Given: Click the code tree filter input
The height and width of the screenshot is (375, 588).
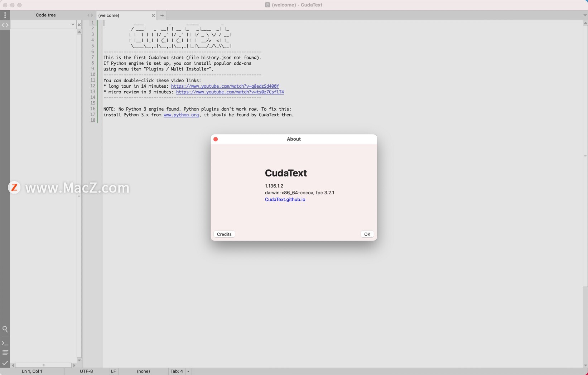Looking at the screenshot, I should click(40, 25).
